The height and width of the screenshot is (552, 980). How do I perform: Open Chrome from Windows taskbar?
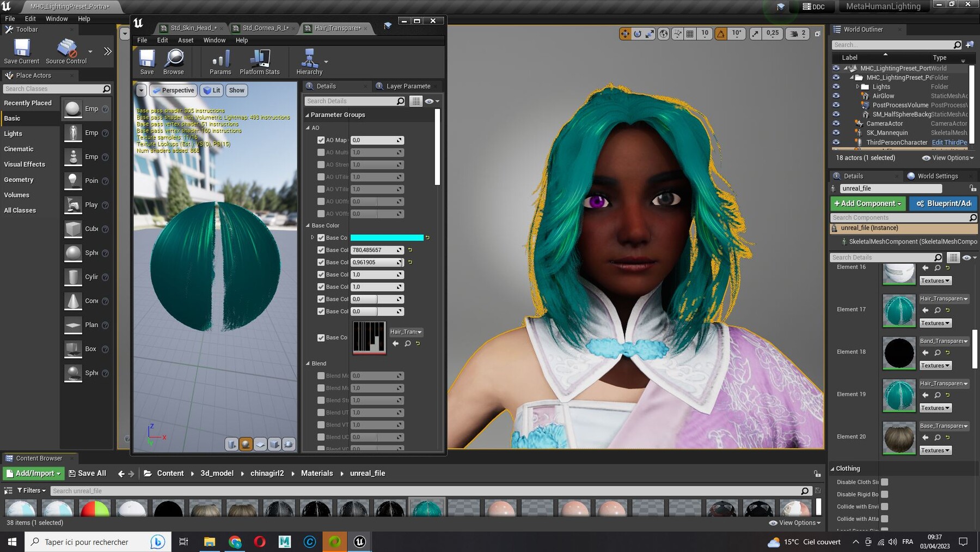(x=235, y=542)
